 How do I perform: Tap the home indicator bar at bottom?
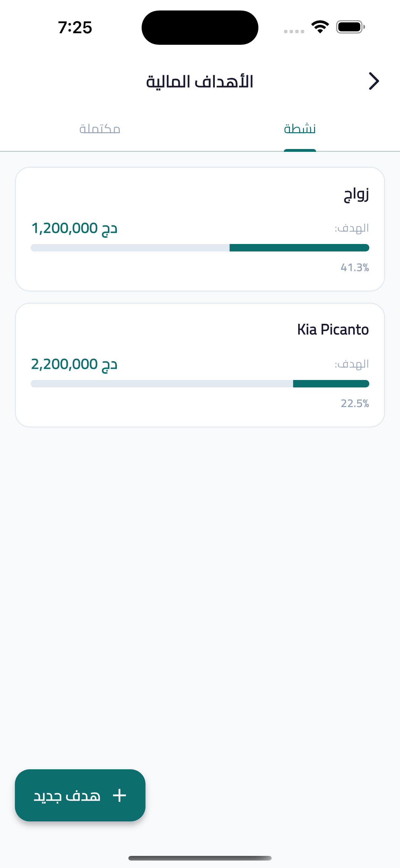200,858
